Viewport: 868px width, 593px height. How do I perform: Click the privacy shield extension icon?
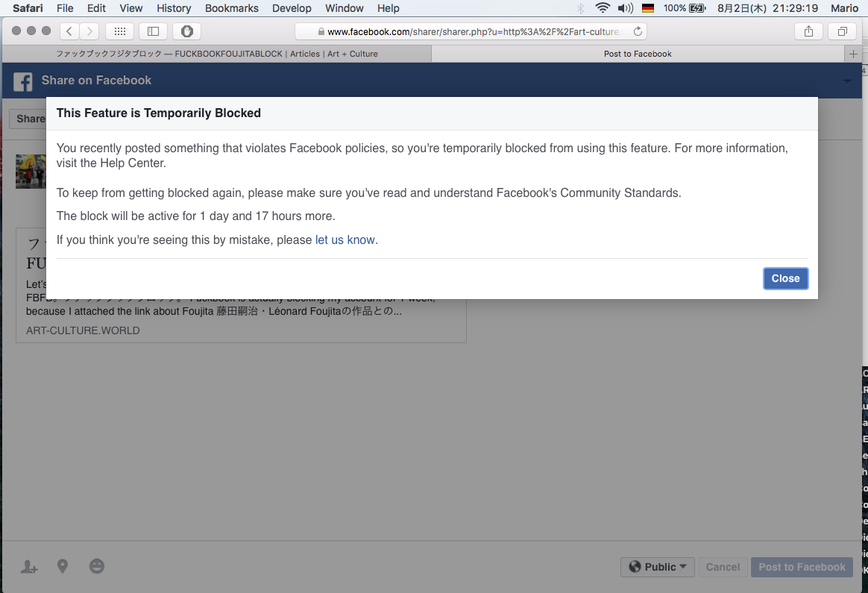[x=186, y=31]
